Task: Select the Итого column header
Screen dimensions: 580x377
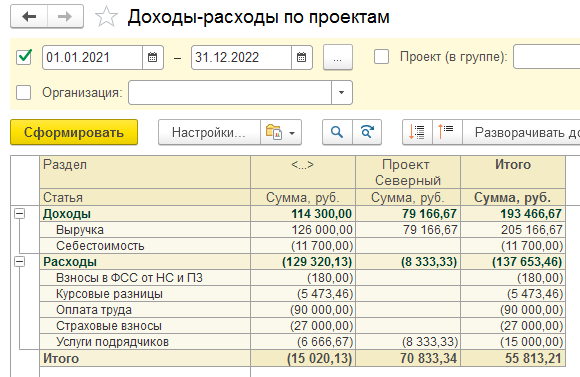Action: (513, 172)
